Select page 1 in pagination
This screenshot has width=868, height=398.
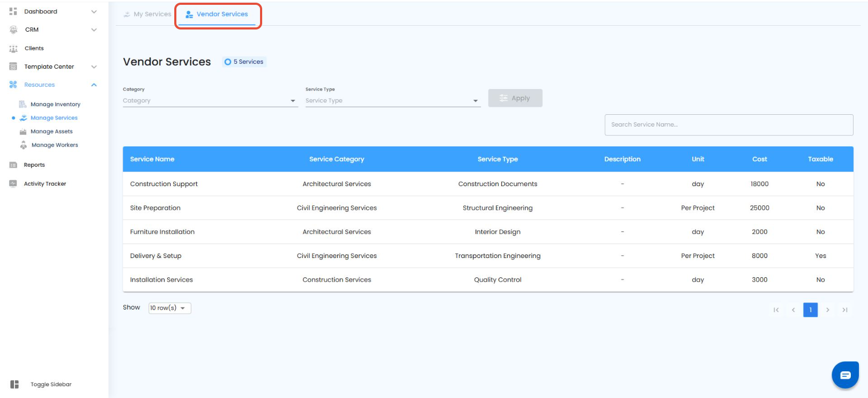(811, 310)
